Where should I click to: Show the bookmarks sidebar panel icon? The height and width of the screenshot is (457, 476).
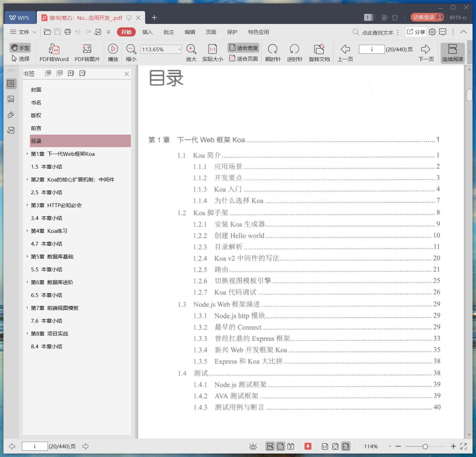click(x=11, y=84)
